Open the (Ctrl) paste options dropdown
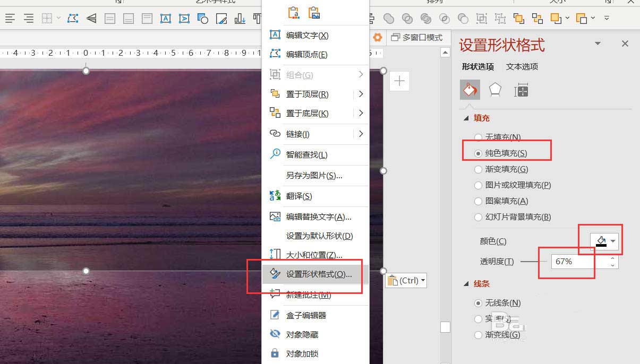The width and height of the screenshot is (640, 364). (406, 280)
